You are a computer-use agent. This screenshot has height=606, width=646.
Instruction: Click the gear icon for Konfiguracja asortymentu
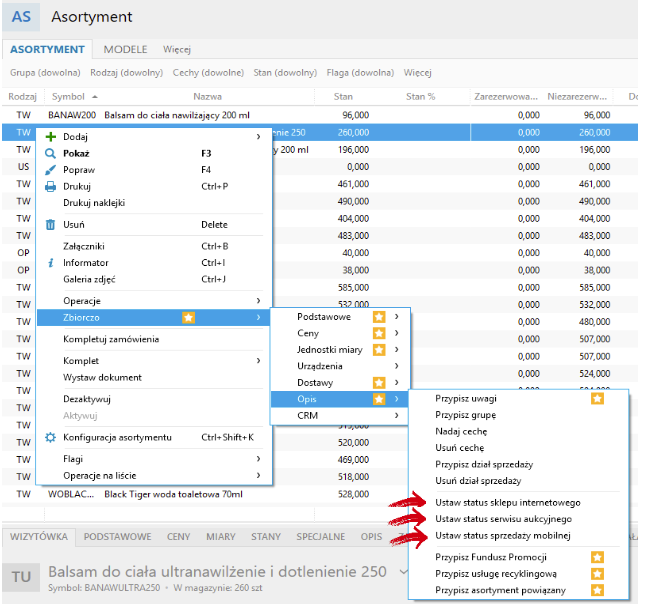[50, 438]
